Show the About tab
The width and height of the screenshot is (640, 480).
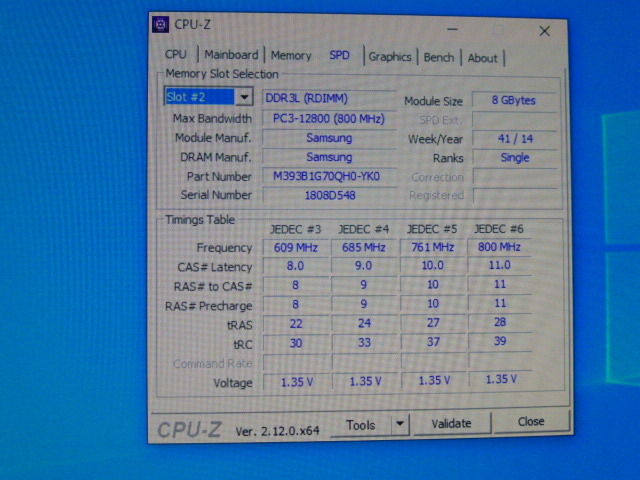point(482,58)
